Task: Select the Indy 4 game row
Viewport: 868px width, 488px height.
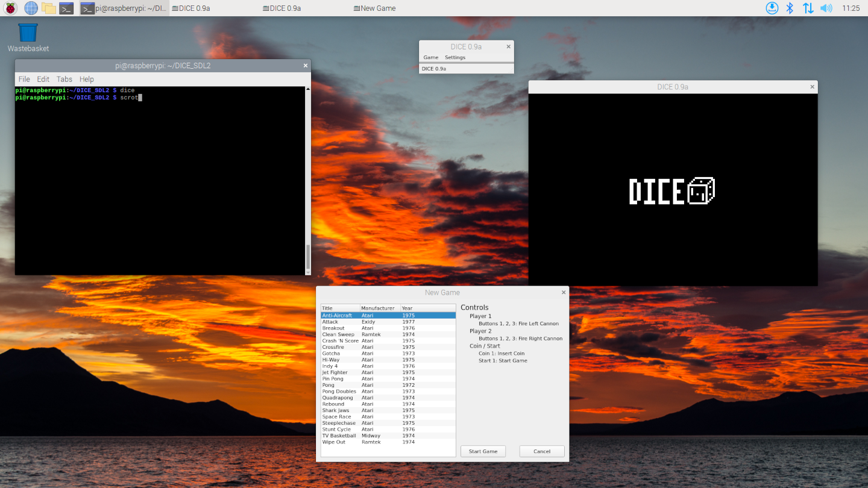Action: [388, 366]
